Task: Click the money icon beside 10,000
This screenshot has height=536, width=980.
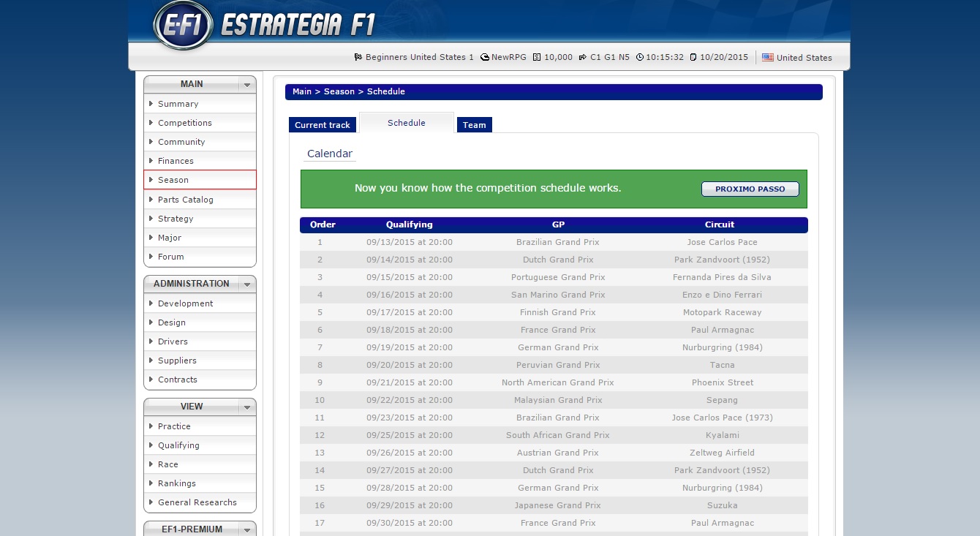Action: click(537, 57)
